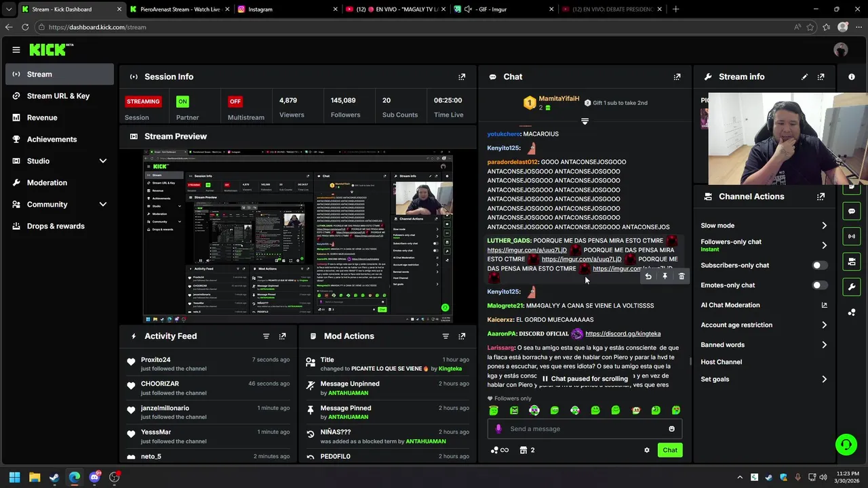Image resolution: width=868 pixels, height=488 pixels.
Task: Go to Stream in the sidebar
Action: 60,75
